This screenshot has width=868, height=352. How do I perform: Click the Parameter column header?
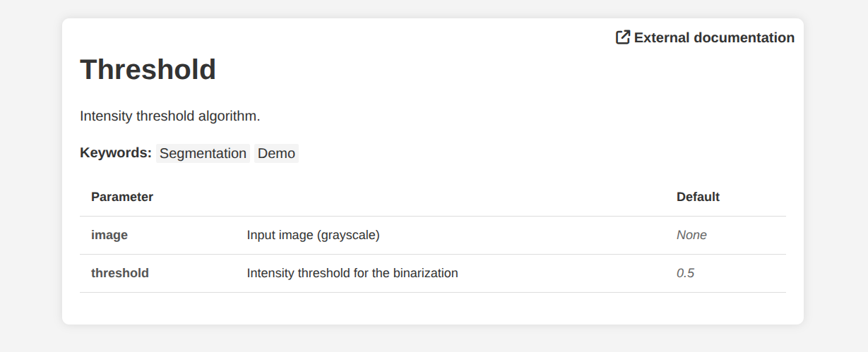click(x=122, y=197)
